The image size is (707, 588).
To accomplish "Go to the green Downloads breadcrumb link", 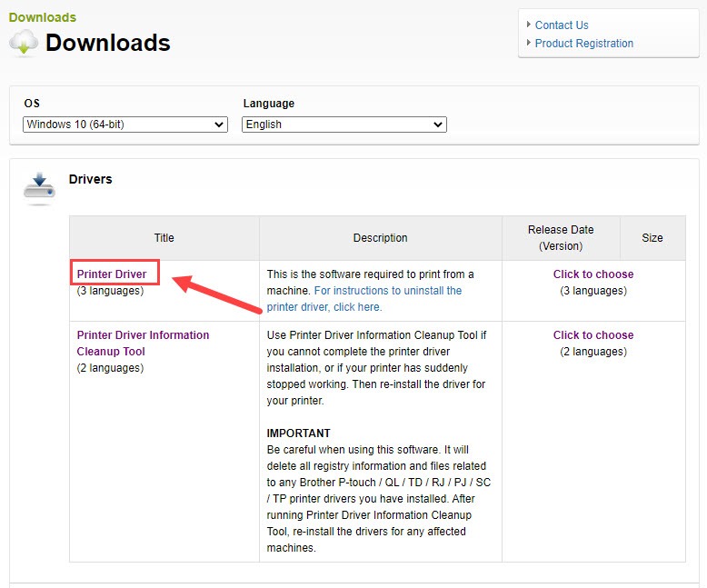I will [x=43, y=17].
